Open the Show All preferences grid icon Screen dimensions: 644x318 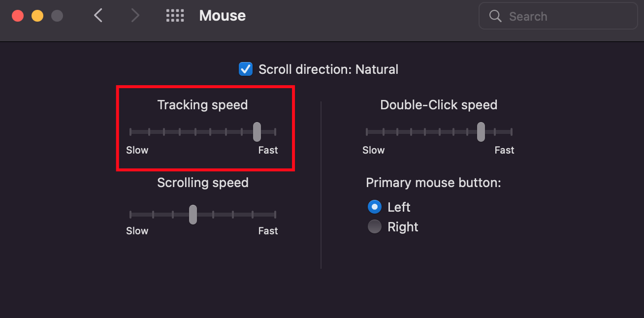(x=175, y=15)
